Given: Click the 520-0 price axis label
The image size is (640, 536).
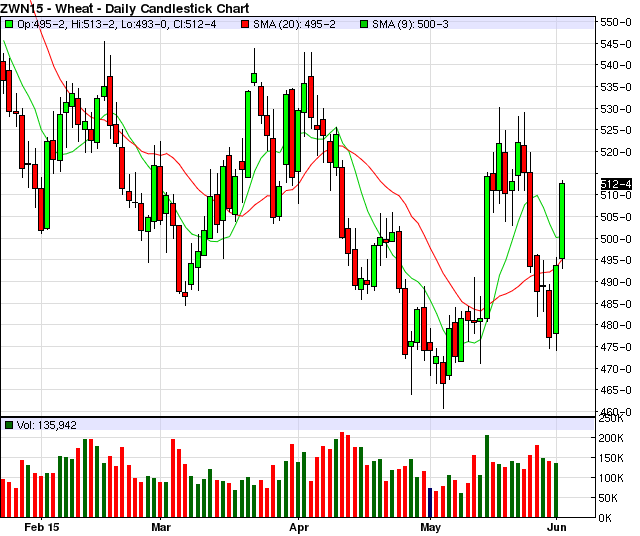Looking at the screenshot, I should coord(616,152).
